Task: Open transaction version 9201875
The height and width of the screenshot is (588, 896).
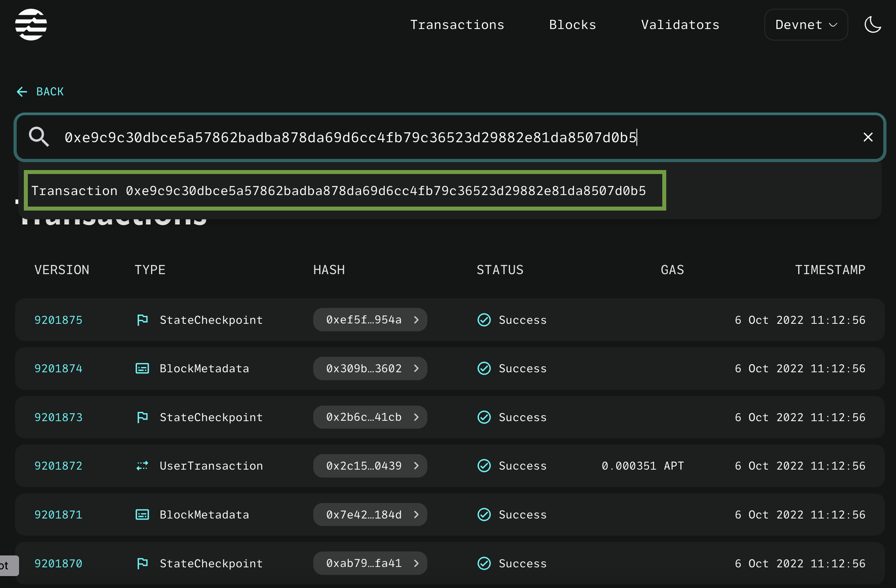Action: (58, 319)
